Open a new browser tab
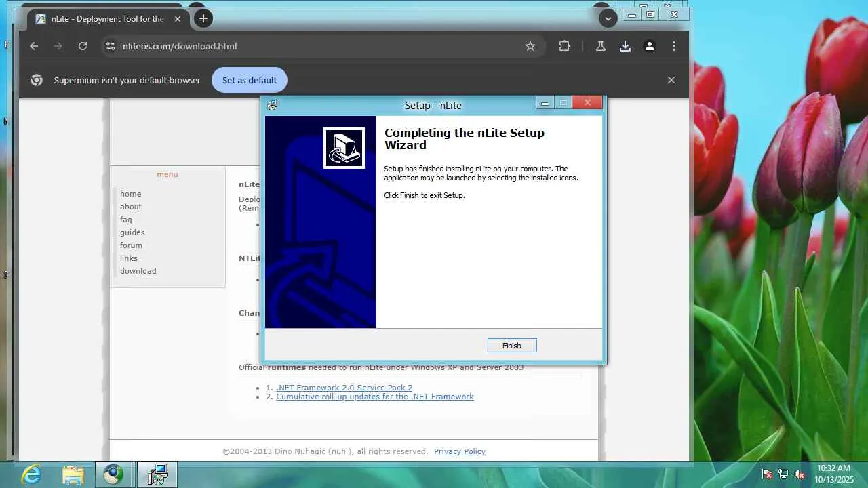This screenshot has height=488, width=868. (203, 19)
